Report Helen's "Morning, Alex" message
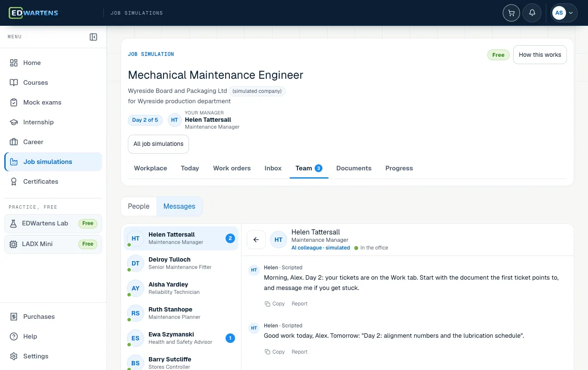 point(300,304)
